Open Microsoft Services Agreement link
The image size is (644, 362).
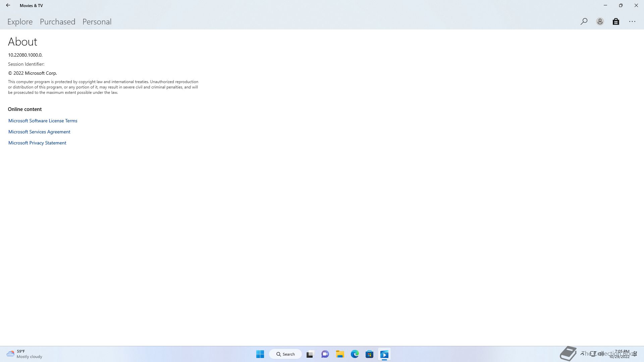[39, 132]
